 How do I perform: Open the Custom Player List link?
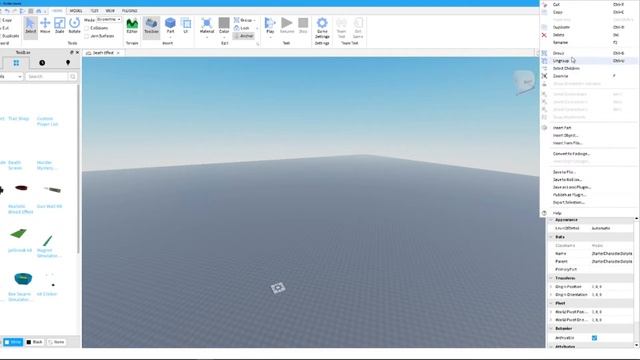pyautogui.click(x=47, y=121)
